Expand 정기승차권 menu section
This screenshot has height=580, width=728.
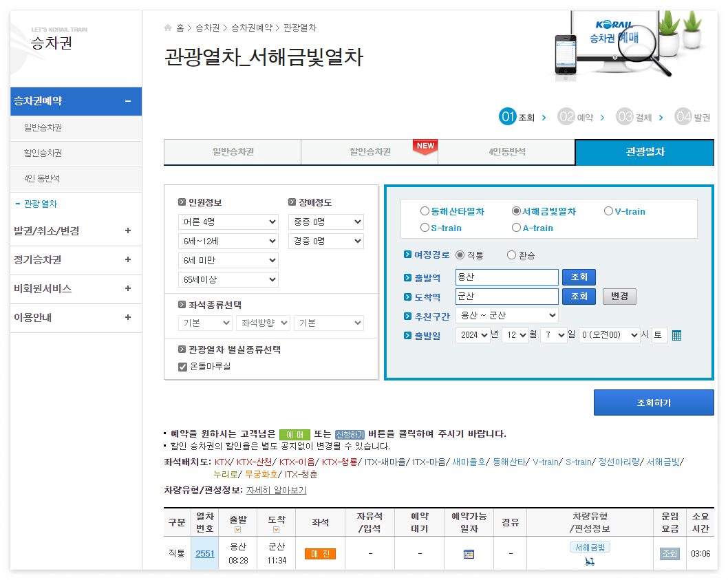128,259
